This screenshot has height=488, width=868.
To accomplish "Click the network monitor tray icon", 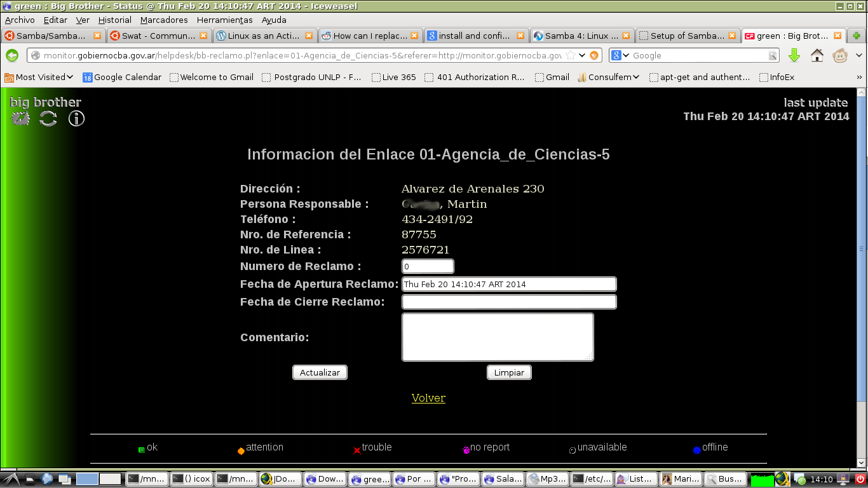I will [x=843, y=479].
